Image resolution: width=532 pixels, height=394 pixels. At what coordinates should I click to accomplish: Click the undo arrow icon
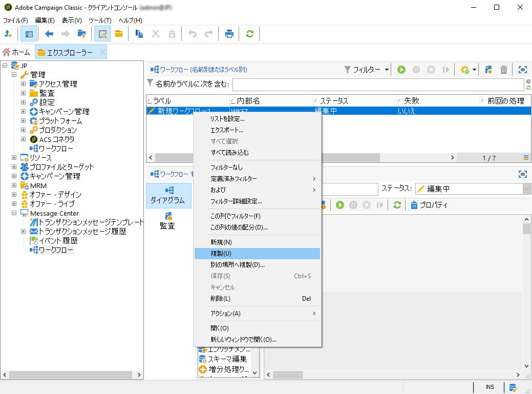click(x=193, y=34)
